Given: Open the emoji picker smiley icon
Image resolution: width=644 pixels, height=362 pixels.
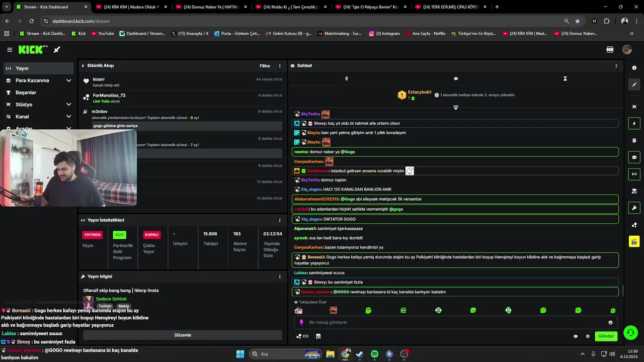Looking at the screenshot, I should 610,322.
